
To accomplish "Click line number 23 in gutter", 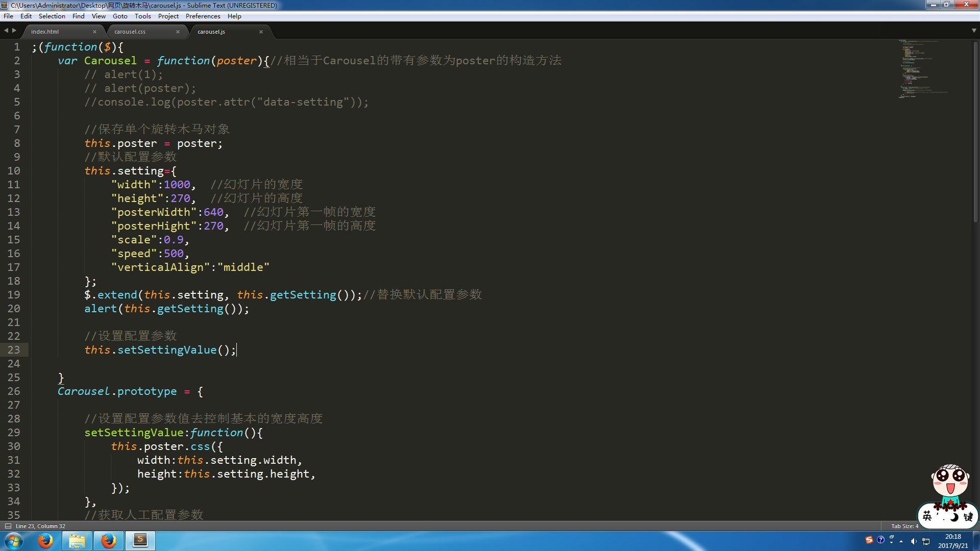I will 14,350.
